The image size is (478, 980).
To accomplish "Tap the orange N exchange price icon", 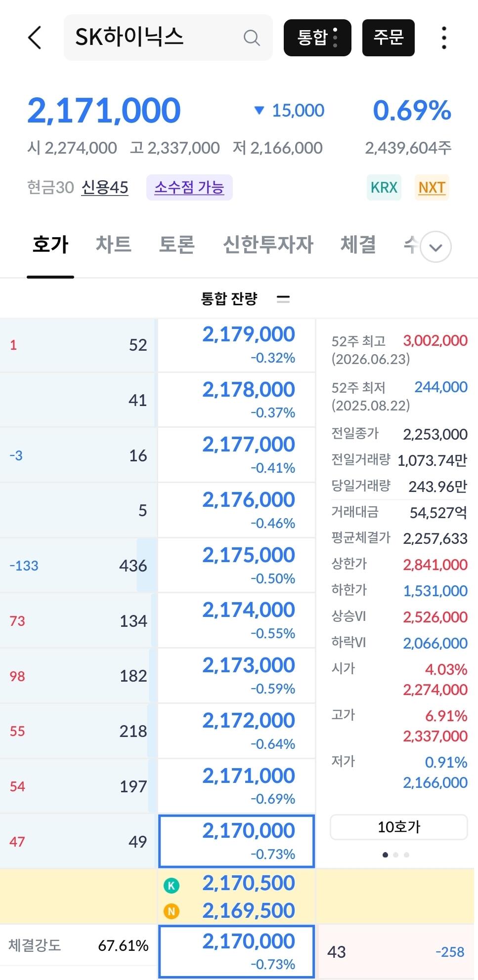I will 172,911.
